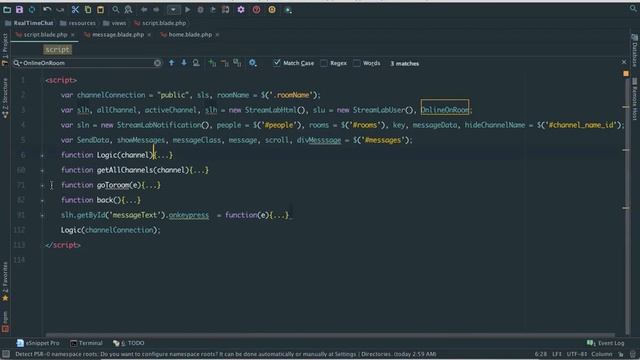Clear the OnlineOnRoom search field
Image resolution: width=640 pixels, height=360 pixels.
pos(158,63)
